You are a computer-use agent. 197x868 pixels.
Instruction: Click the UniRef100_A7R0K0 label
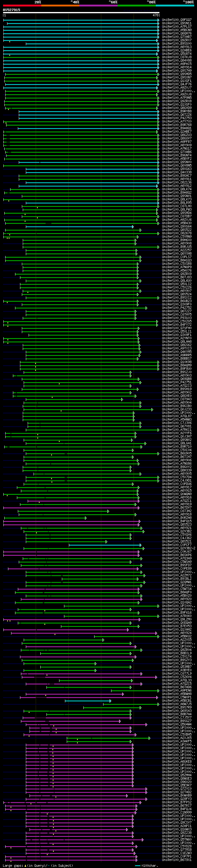point(177,616)
